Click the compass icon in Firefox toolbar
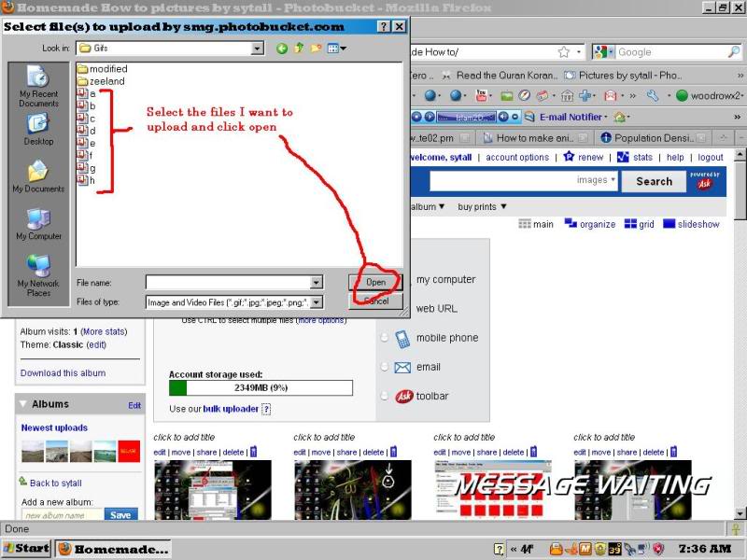The width and height of the screenshot is (747, 560). pos(524,96)
